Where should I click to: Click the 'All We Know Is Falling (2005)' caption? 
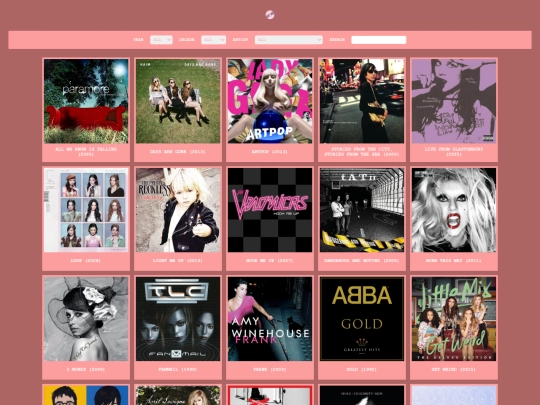(x=86, y=152)
